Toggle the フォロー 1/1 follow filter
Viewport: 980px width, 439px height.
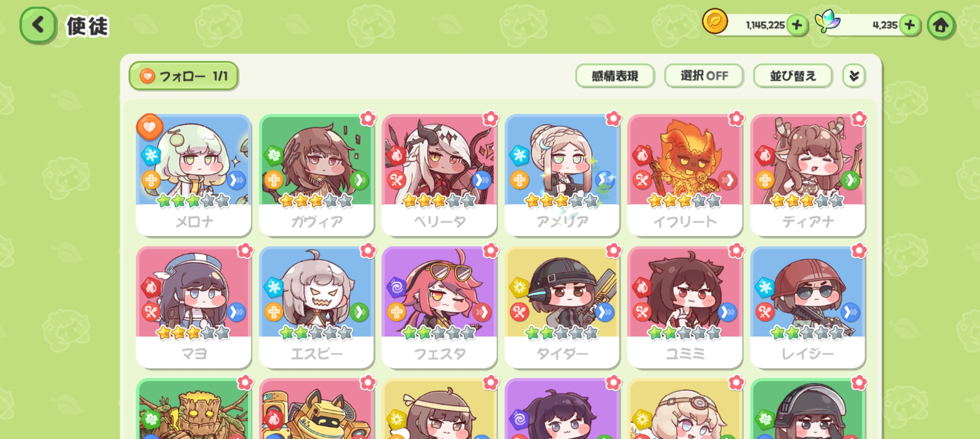(x=184, y=76)
